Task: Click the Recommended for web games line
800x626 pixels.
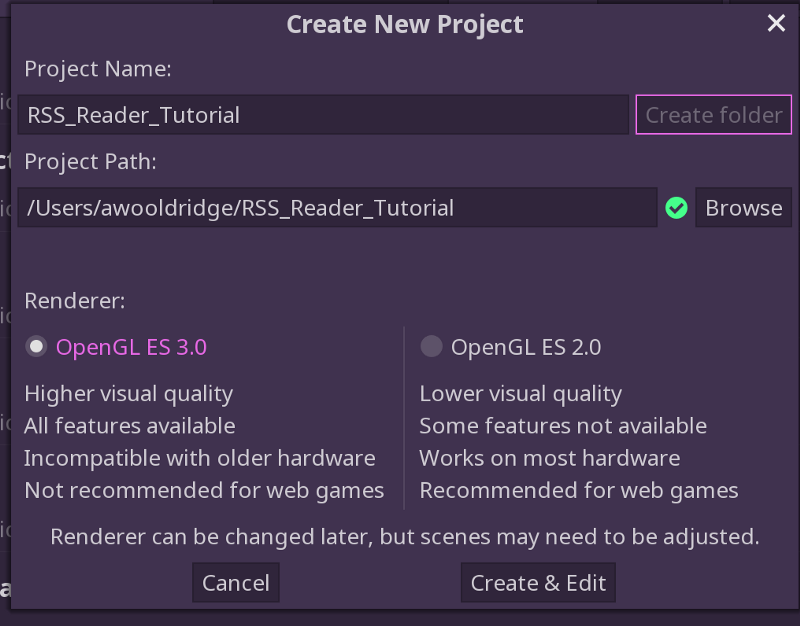Action: (x=579, y=490)
